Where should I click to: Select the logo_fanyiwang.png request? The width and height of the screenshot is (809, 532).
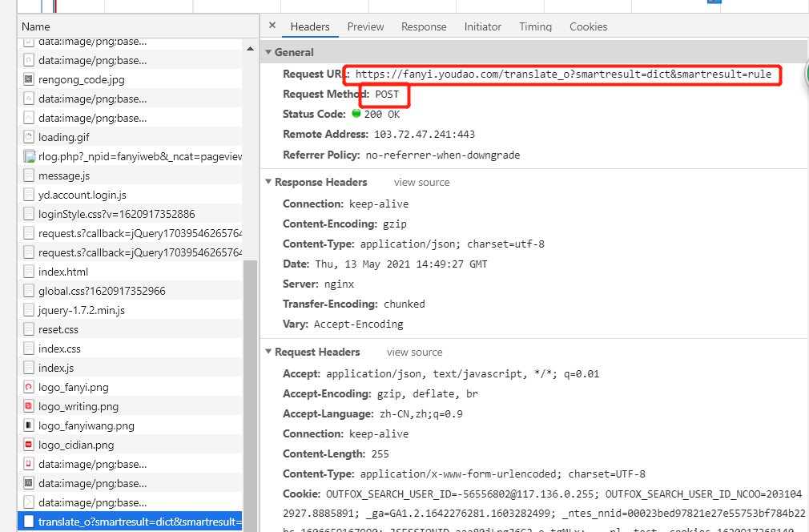[x=130, y=425]
